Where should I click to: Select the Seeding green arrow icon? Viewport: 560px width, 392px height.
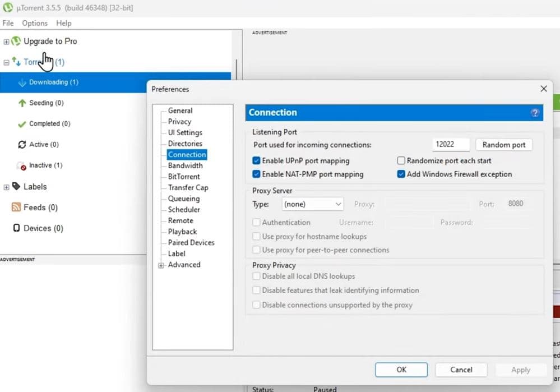click(22, 103)
